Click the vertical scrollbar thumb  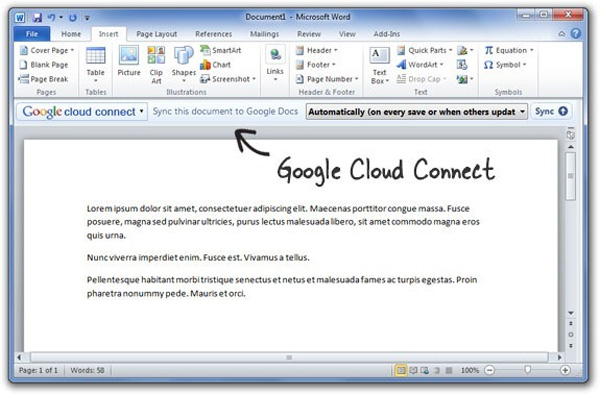[x=571, y=176]
